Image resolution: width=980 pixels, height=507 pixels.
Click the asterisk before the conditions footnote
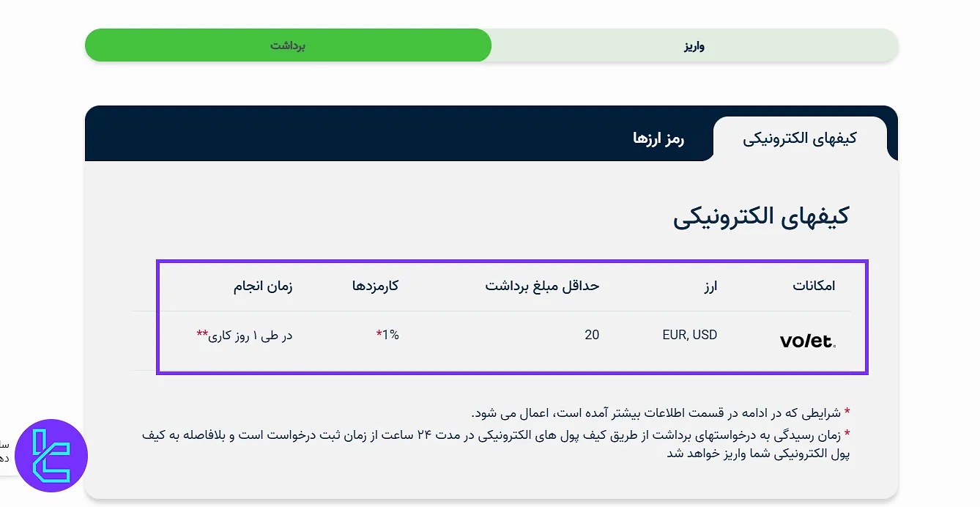(847, 412)
